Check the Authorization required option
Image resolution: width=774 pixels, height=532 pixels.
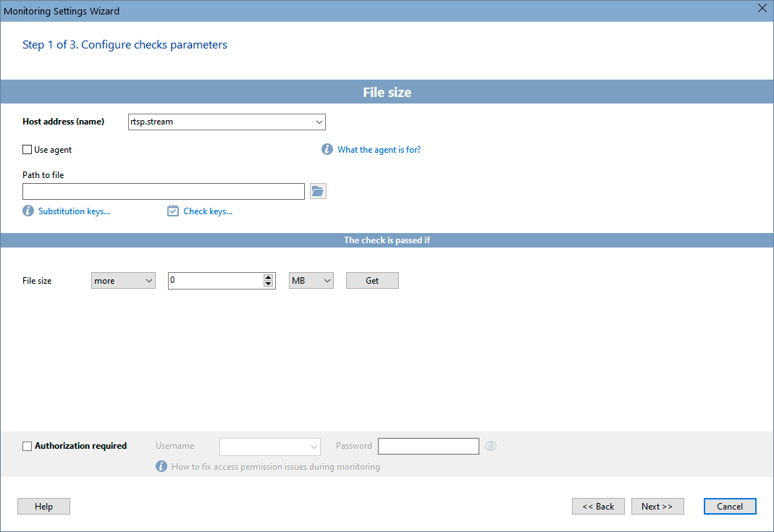coord(27,445)
